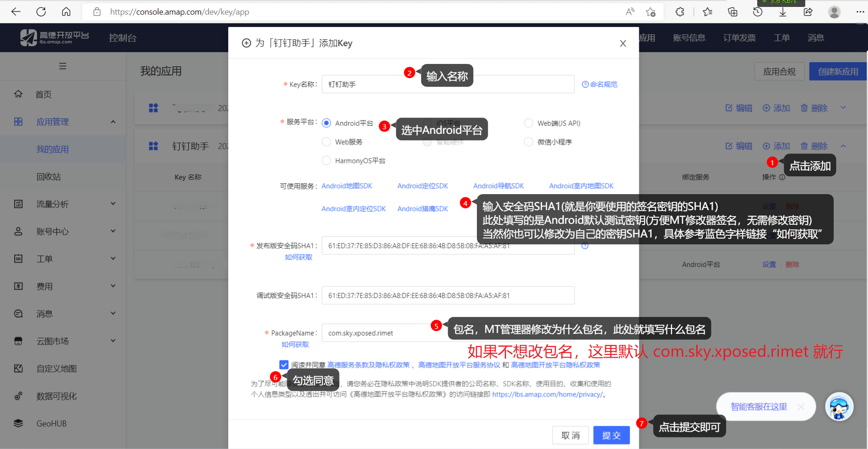Viewport: 868px width, 449px height.
Task: Open 订单发票 in top navigation
Action: click(x=739, y=38)
